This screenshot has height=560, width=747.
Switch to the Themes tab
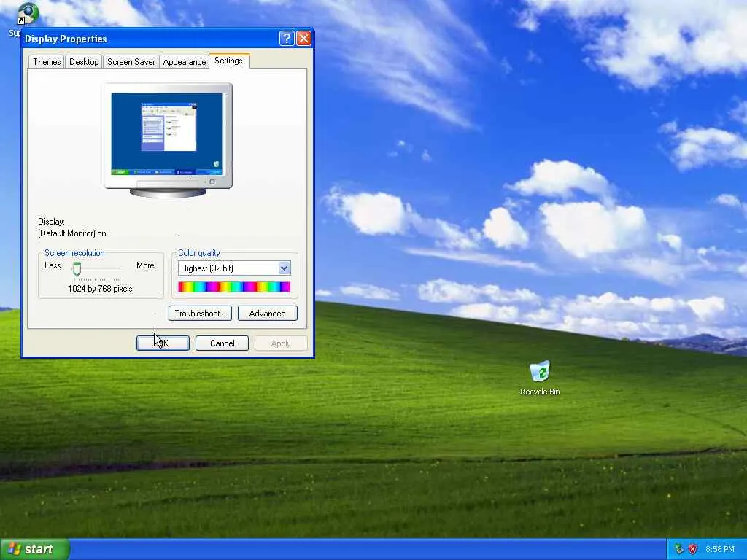47,62
